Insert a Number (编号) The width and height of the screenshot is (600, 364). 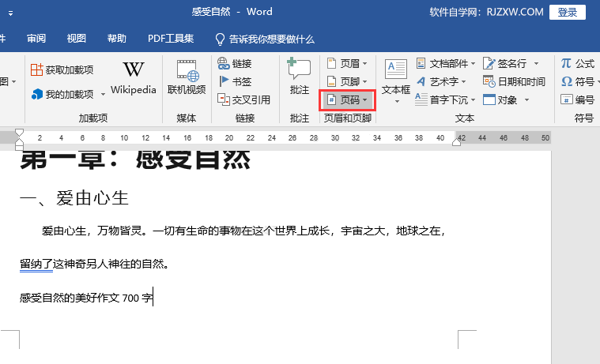point(578,99)
